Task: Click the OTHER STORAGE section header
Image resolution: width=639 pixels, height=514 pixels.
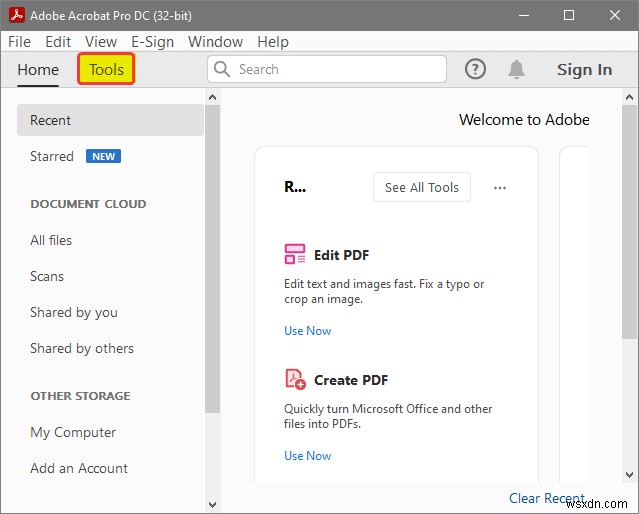Action: click(x=80, y=396)
